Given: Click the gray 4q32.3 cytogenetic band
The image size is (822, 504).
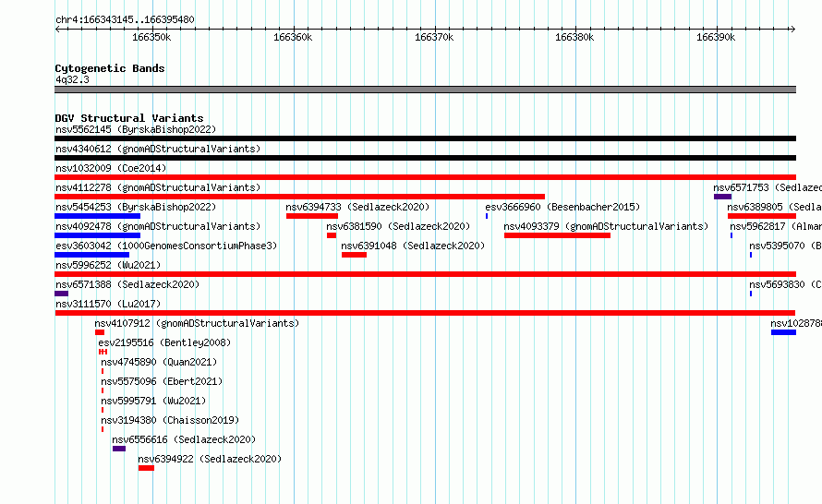Looking at the screenshot, I should pyautogui.click(x=425, y=90).
